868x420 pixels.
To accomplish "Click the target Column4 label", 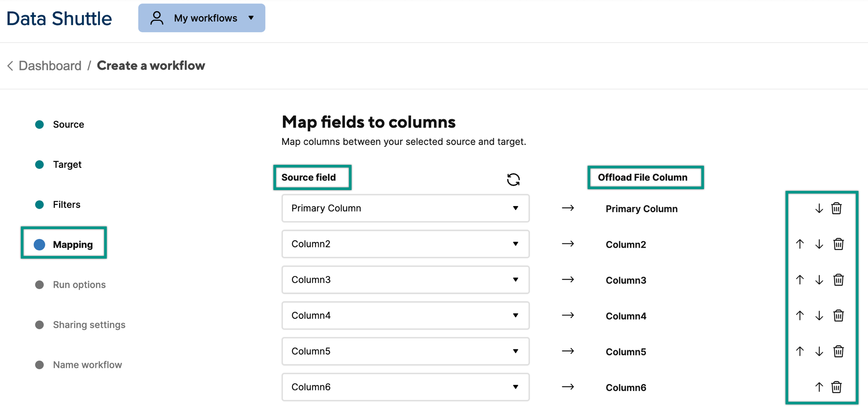I will 626,316.
